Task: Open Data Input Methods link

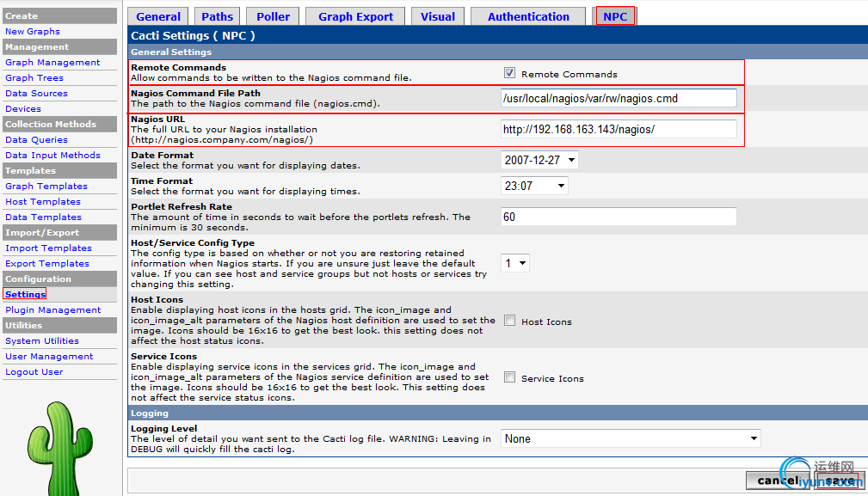Action: [x=52, y=156]
